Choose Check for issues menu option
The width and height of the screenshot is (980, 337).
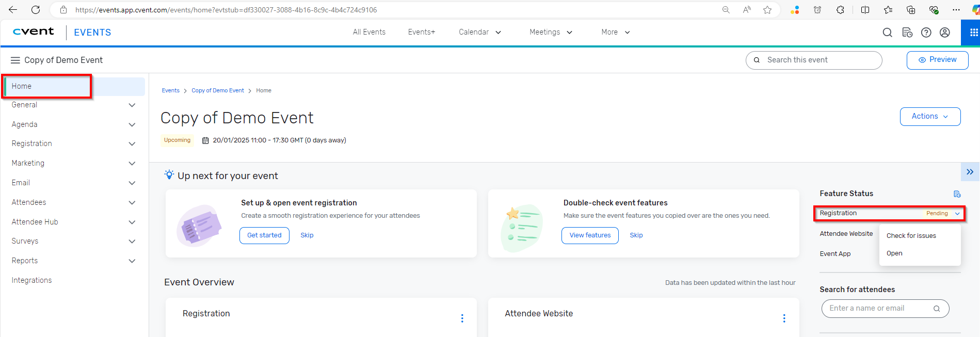tap(911, 236)
